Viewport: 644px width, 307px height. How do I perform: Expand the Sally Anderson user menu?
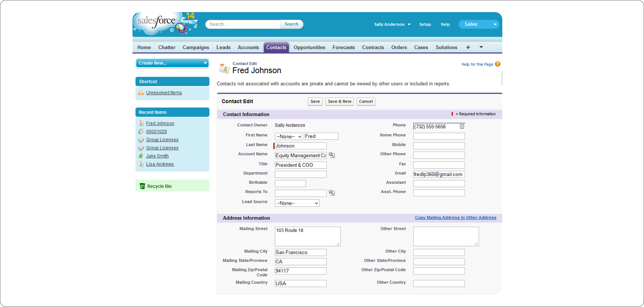coord(392,24)
